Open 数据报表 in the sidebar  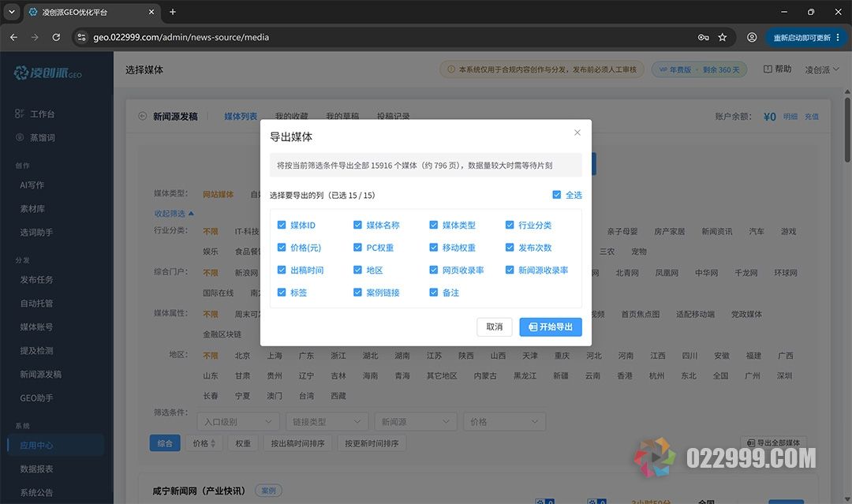point(36,469)
